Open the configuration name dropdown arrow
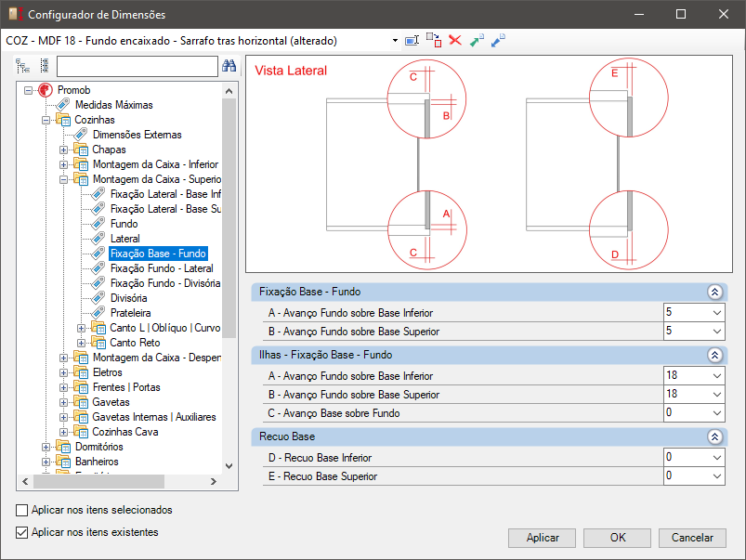Viewport: 746px width, 560px height. tap(395, 41)
